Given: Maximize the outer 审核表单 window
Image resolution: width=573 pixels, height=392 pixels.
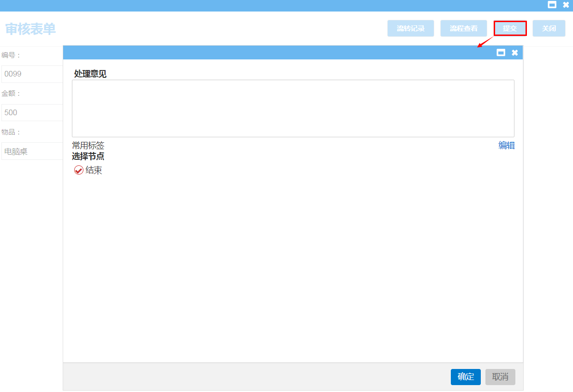Looking at the screenshot, I should [552, 5].
